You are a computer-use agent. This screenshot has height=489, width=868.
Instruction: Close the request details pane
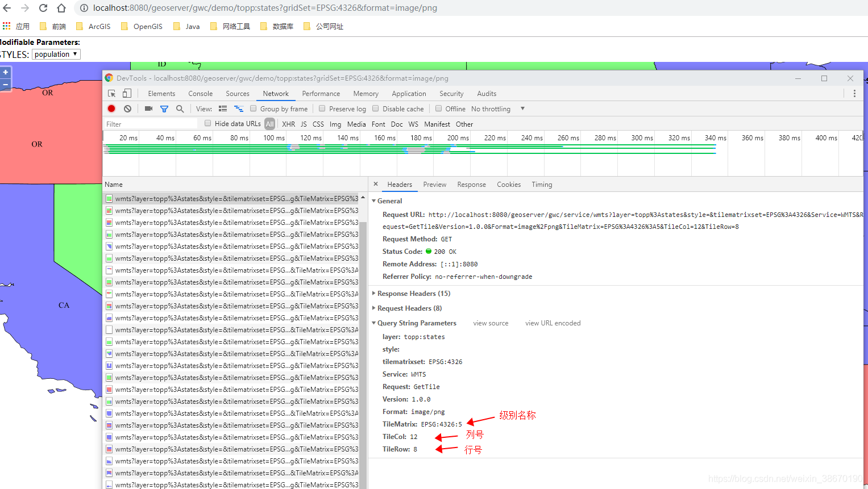pos(376,184)
